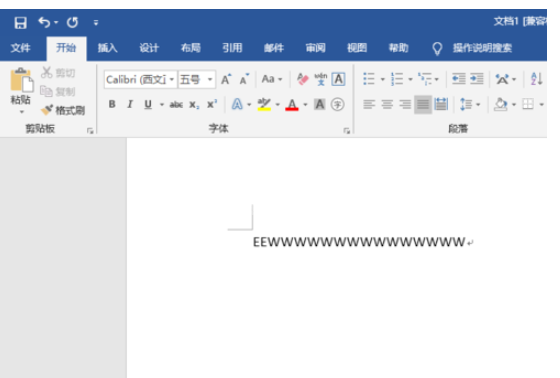Image resolution: width=560 pixels, height=378 pixels.
Task: Open the 帮助 tab
Action: pyautogui.click(x=398, y=48)
